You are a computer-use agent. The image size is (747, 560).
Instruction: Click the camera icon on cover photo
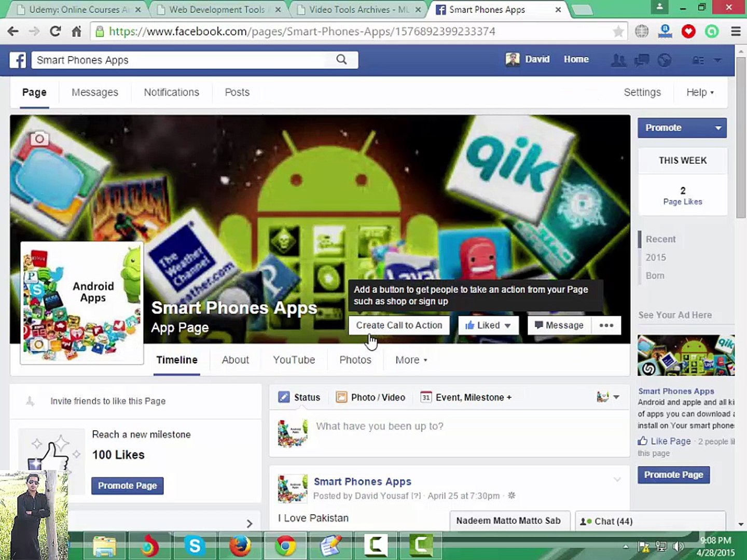[x=39, y=138]
